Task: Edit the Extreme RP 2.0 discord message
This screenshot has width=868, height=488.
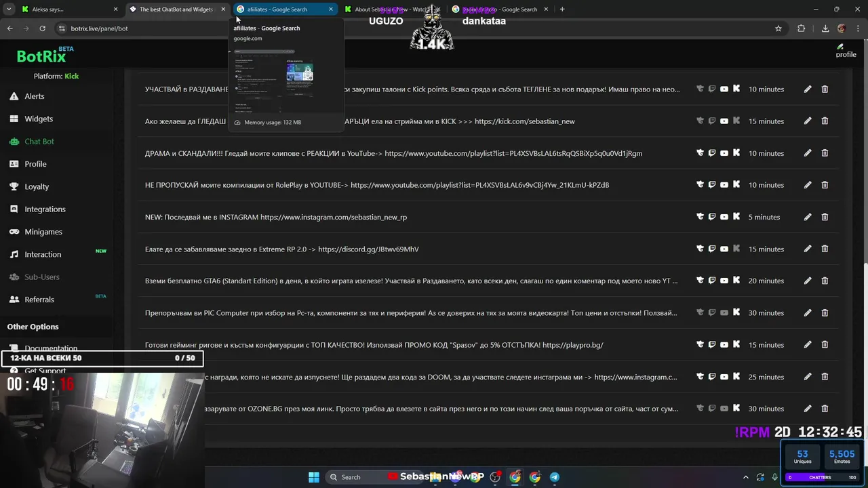Action: 808,249
